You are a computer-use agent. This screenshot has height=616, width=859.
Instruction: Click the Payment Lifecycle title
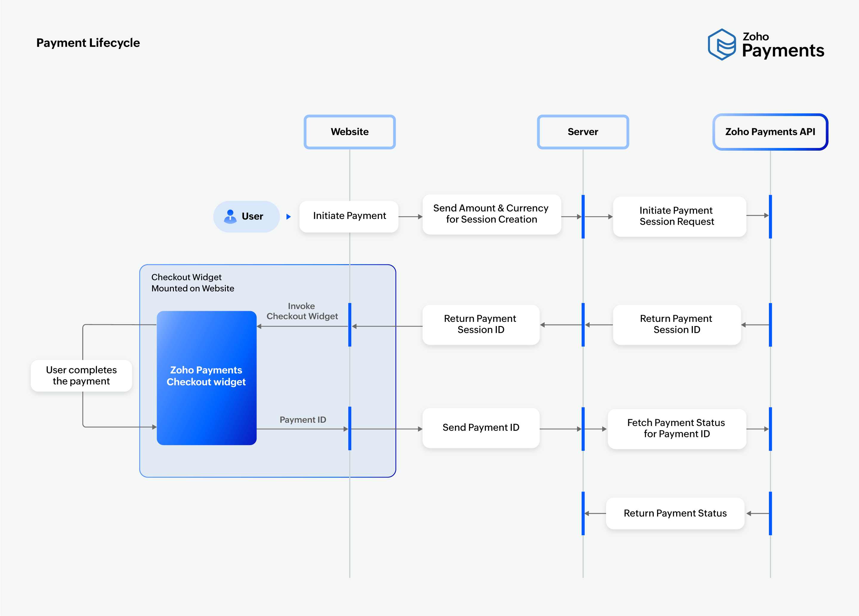[x=88, y=43]
